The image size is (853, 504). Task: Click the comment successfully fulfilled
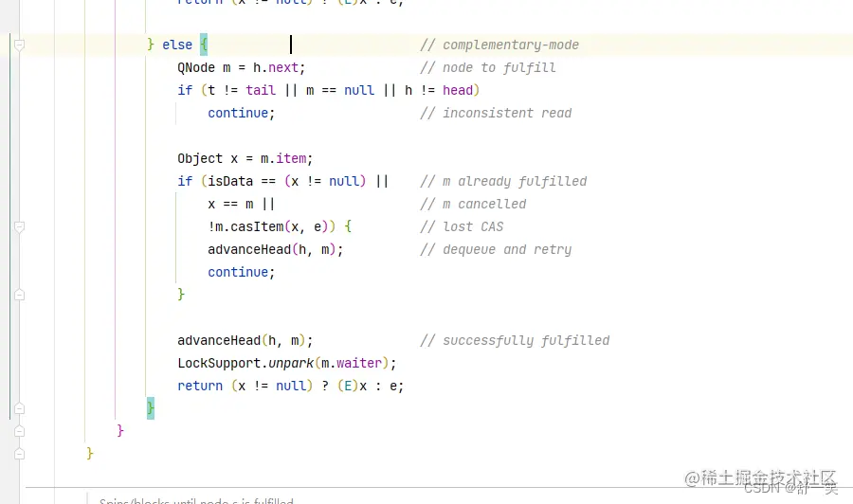515,340
